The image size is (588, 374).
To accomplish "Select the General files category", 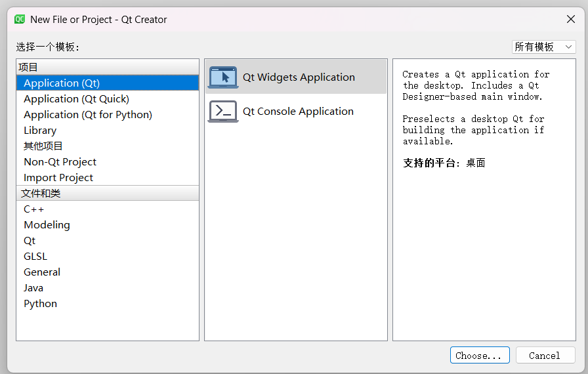I will pyautogui.click(x=108, y=272).
